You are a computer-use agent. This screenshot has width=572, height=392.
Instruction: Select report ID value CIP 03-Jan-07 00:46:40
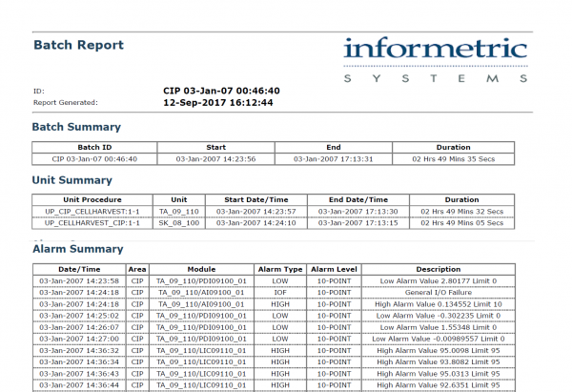tap(221, 91)
